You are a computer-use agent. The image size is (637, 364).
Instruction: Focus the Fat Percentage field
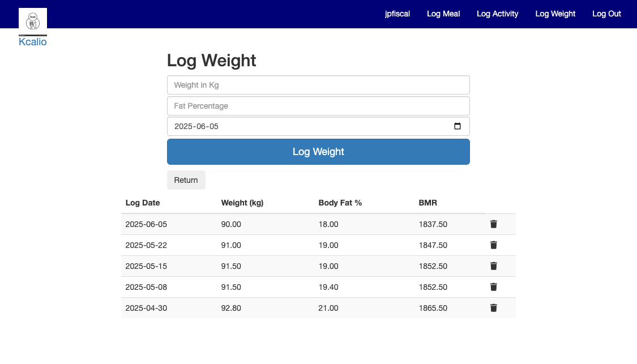tap(318, 106)
